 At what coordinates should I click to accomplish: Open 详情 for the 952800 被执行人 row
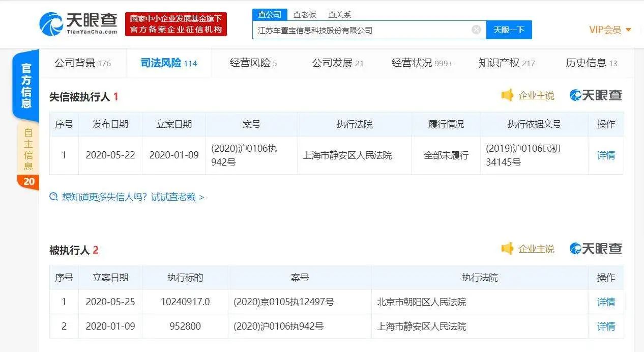coord(606,327)
